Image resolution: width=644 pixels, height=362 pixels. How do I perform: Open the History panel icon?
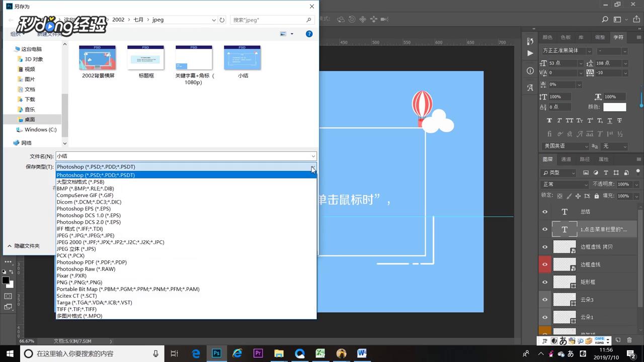coord(530,41)
